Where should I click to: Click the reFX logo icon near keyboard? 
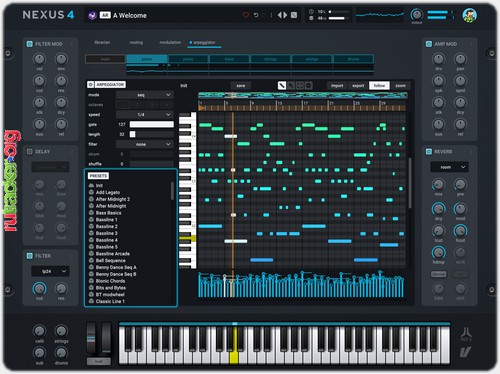466,334
